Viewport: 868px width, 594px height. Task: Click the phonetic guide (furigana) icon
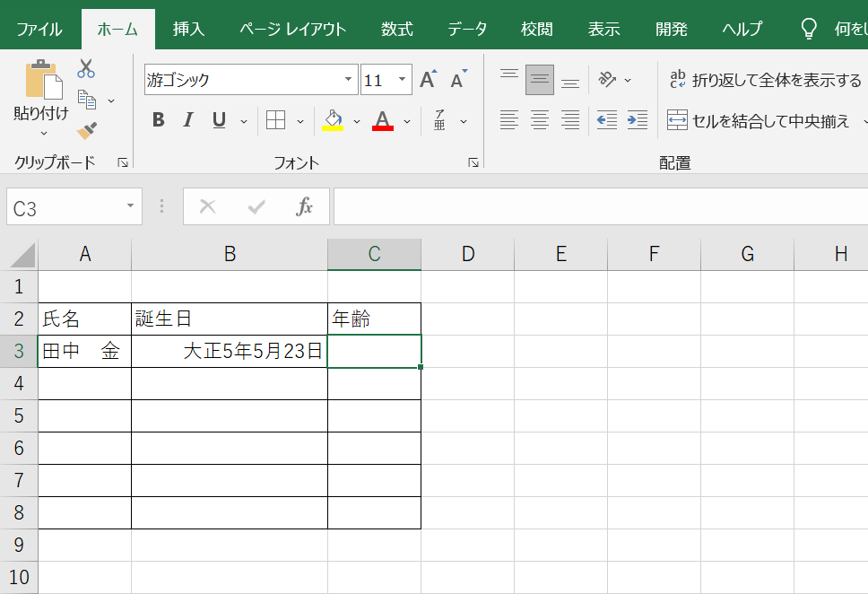tap(439, 120)
